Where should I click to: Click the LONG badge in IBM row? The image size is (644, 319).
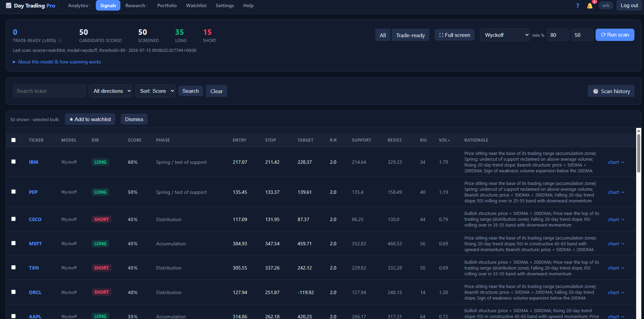click(100, 162)
